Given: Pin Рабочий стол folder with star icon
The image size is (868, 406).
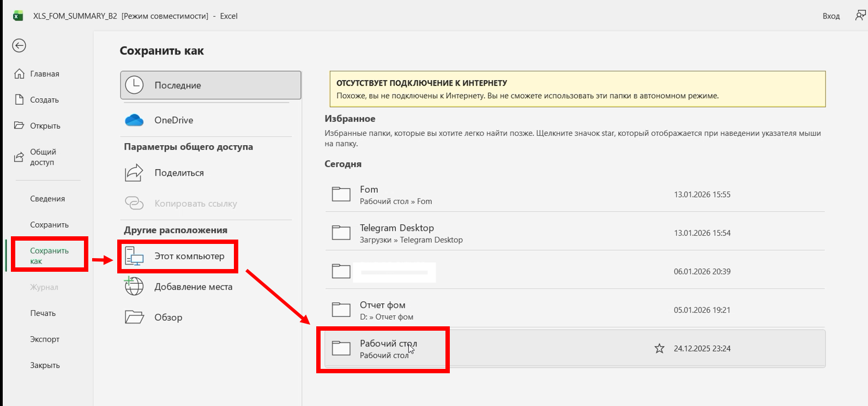Looking at the screenshot, I should [x=659, y=348].
